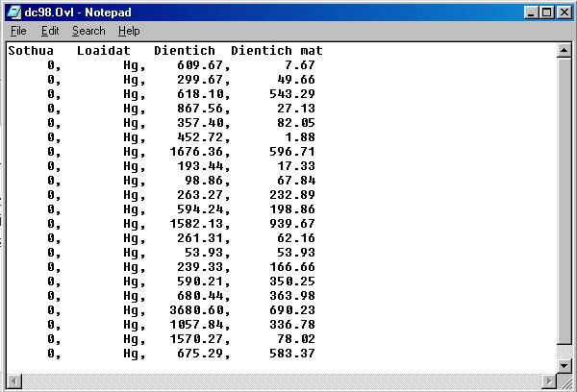Place cursor on the Sothua header
This screenshot has width=577, height=392.
pos(31,50)
